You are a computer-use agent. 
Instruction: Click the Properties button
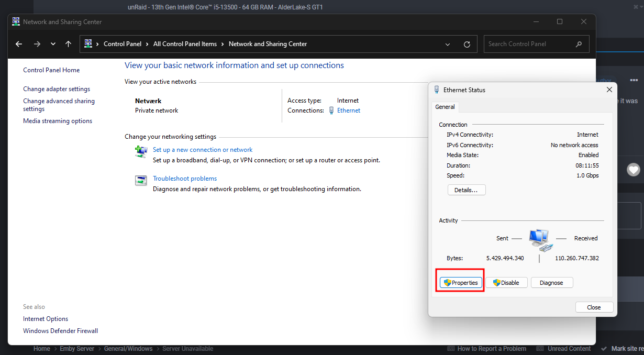tap(460, 283)
